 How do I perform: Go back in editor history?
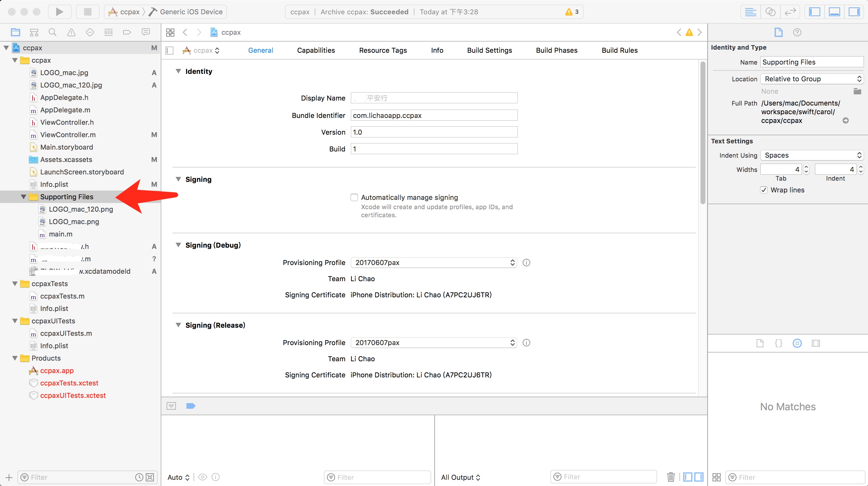click(185, 32)
